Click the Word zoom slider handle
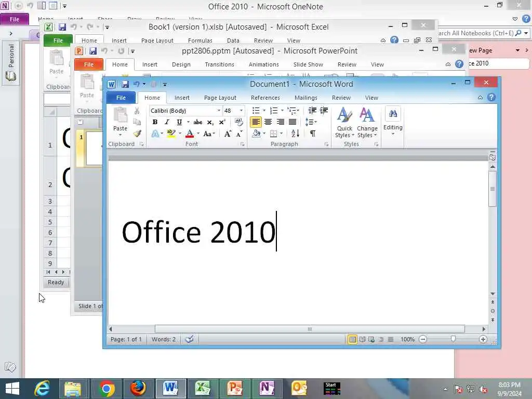The width and height of the screenshot is (532, 399). click(453, 339)
